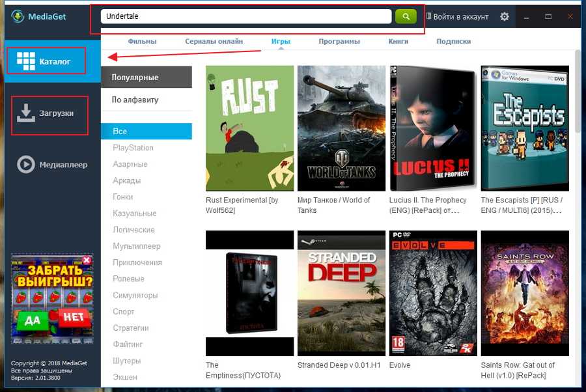
Task: Filter games by Файтинг
Action: 128,344
